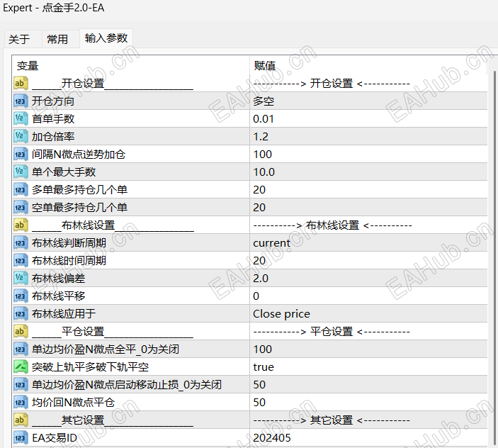This screenshot has height=448, width=498.
Task: Select the 首单手数 variable name
Action: tap(53, 119)
